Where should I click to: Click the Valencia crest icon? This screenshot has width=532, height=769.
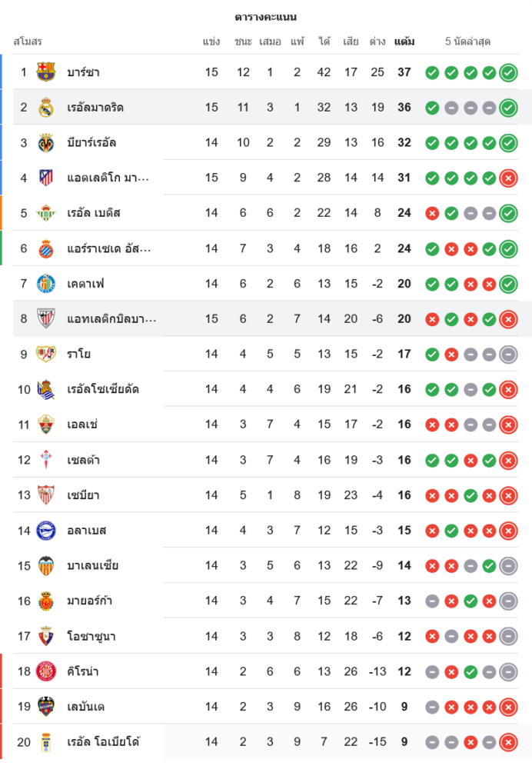point(46,566)
